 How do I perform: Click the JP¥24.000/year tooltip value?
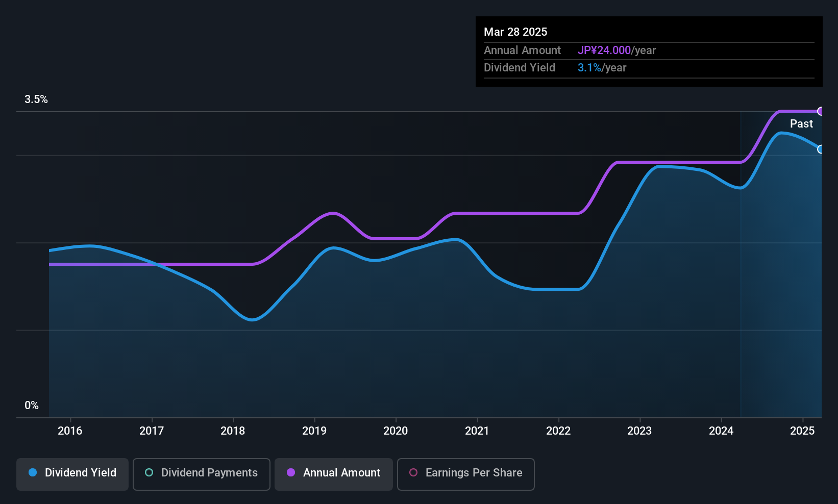pyautogui.click(x=617, y=51)
